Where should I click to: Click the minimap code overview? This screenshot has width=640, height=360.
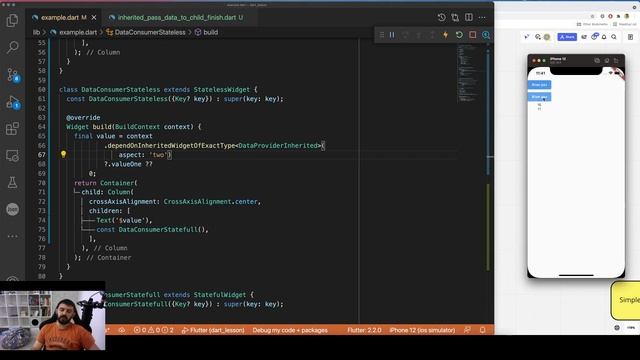pos(466,73)
